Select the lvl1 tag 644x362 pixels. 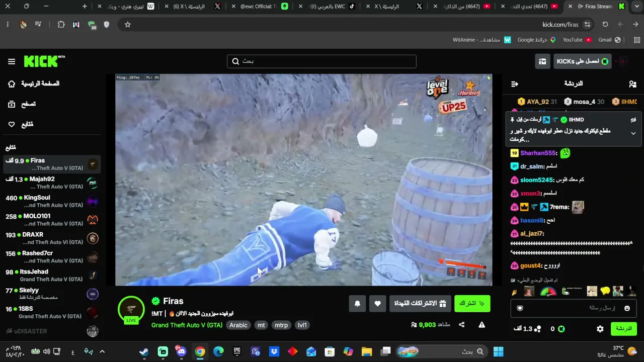coord(302,325)
